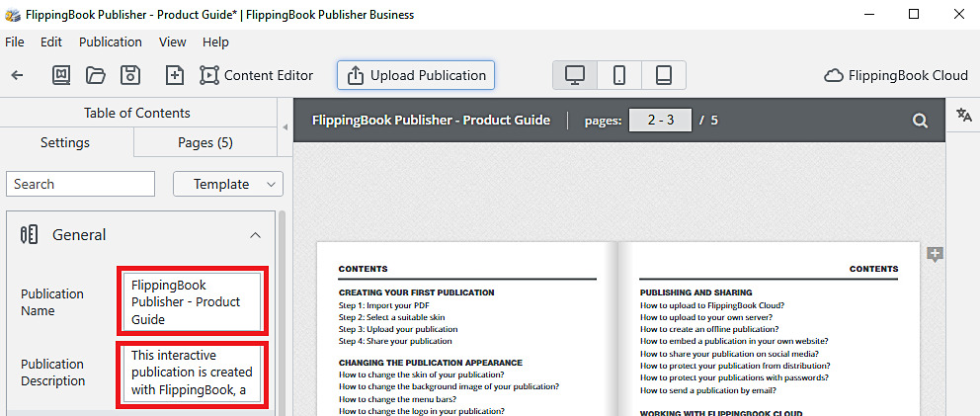Click 'Step 4: Share your publication'

click(x=395, y=341)
